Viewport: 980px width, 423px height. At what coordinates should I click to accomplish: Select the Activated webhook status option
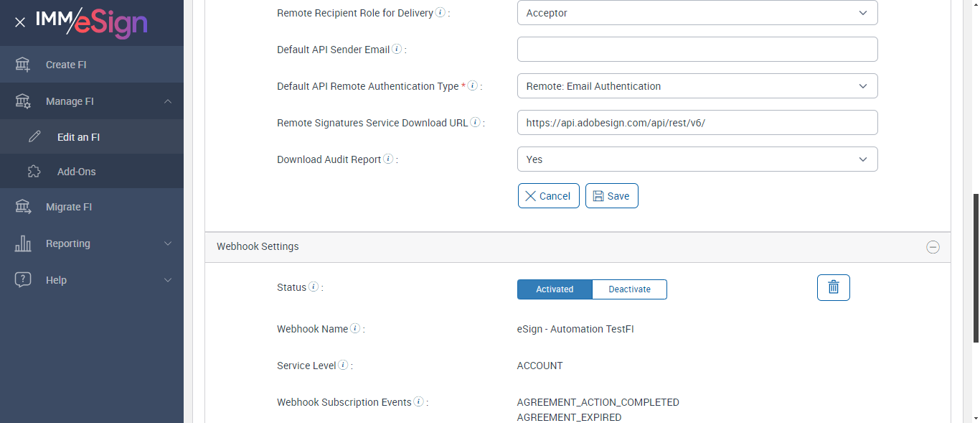coord(555,289)
